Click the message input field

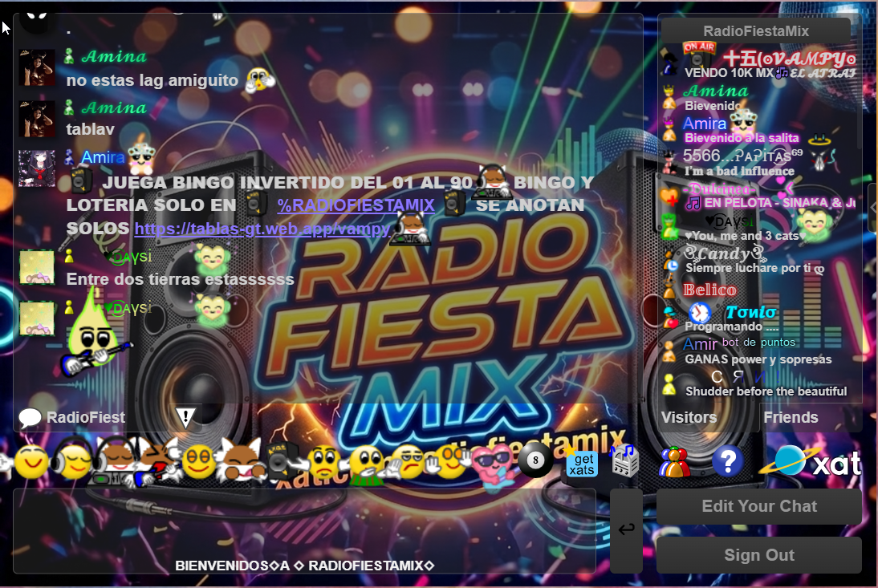[x=305, y=530]
